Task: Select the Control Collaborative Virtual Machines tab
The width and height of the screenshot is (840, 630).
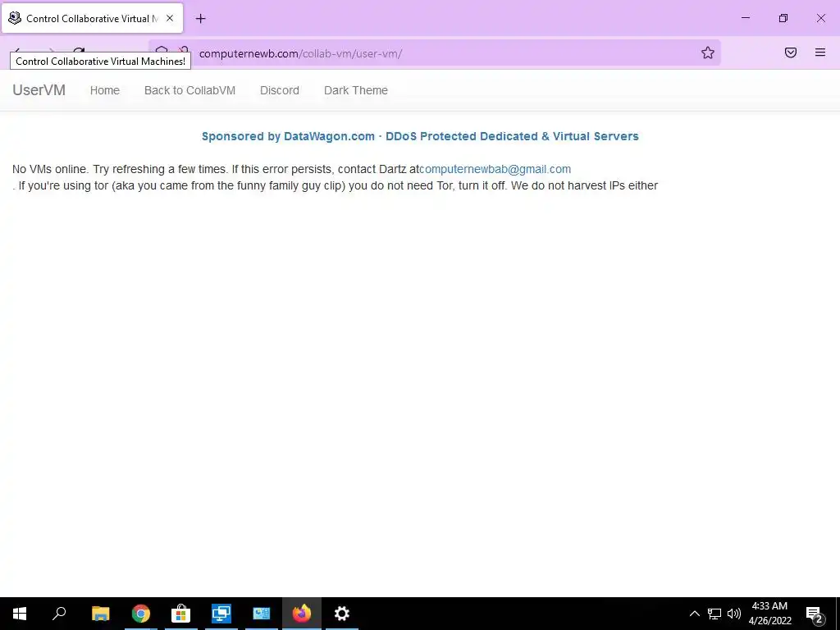Action: 92,18
